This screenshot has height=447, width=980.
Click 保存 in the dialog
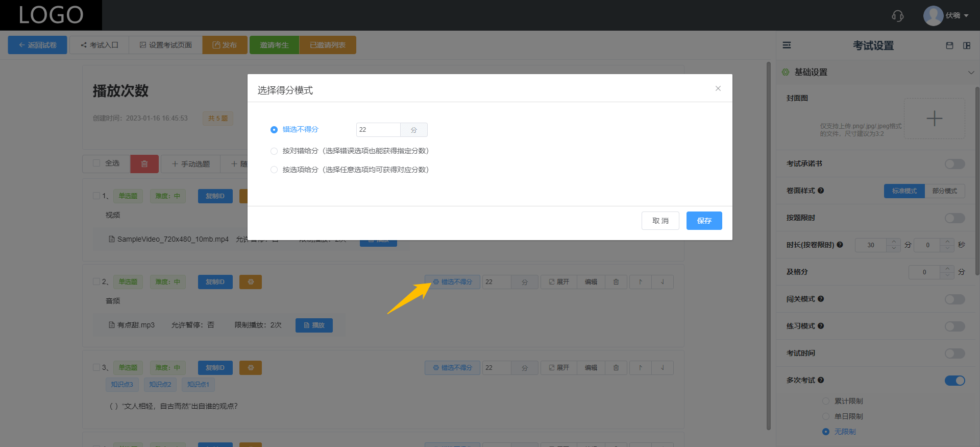point(704,221)
